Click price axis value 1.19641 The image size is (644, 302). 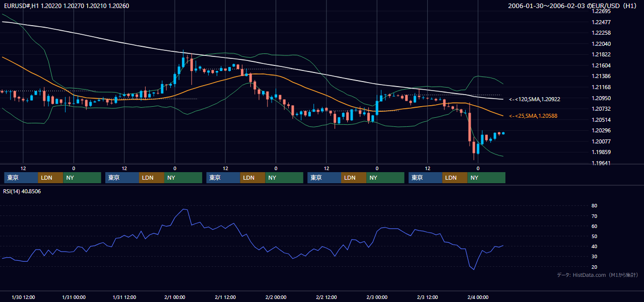click(601, 163)
